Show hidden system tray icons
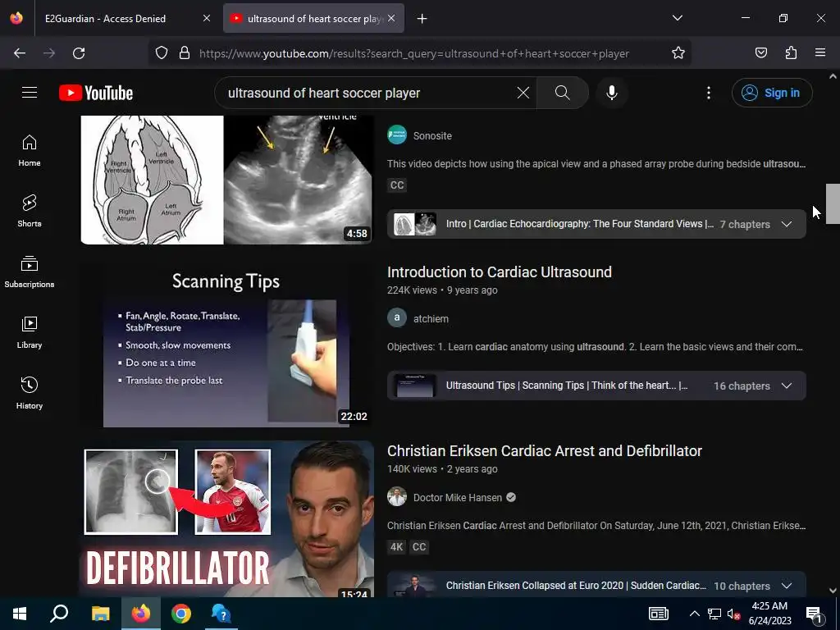 tap(694, 614)
